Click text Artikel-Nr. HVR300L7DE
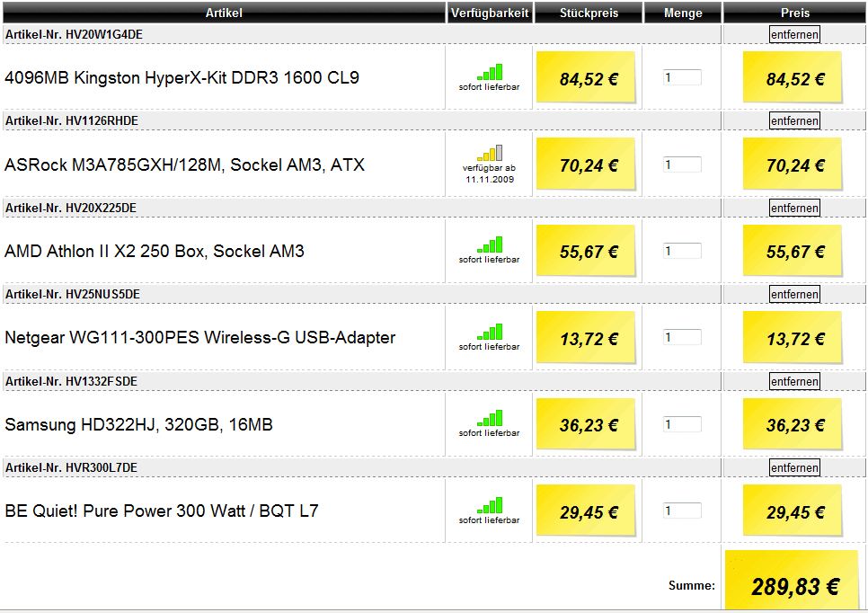Screen dimensions: 868x613 71,467
